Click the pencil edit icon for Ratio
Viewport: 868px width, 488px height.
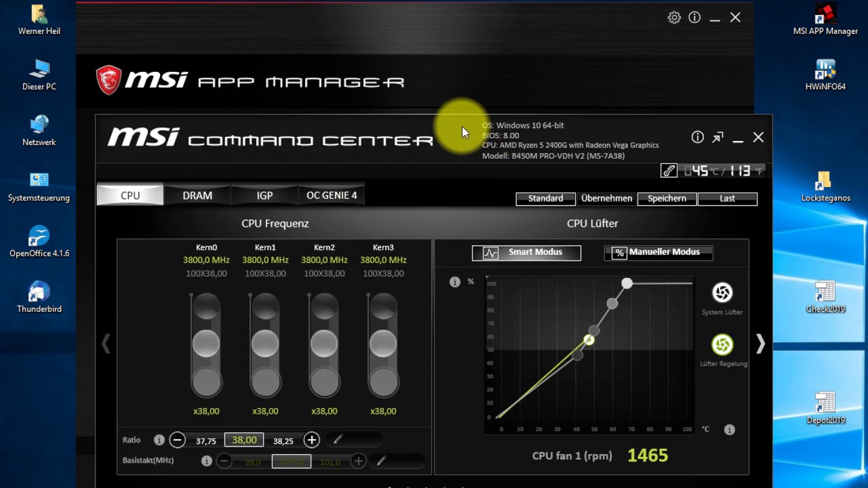coord(338,440)
